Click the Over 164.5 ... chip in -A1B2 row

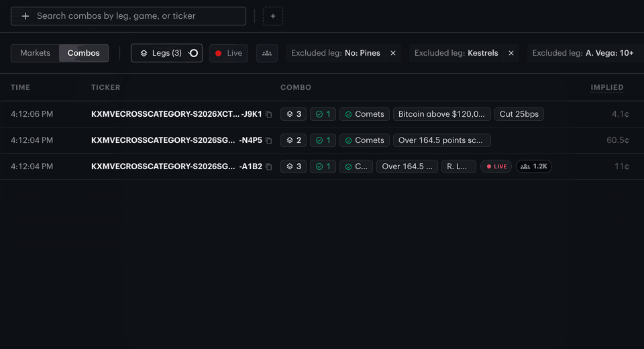(407, 166)
